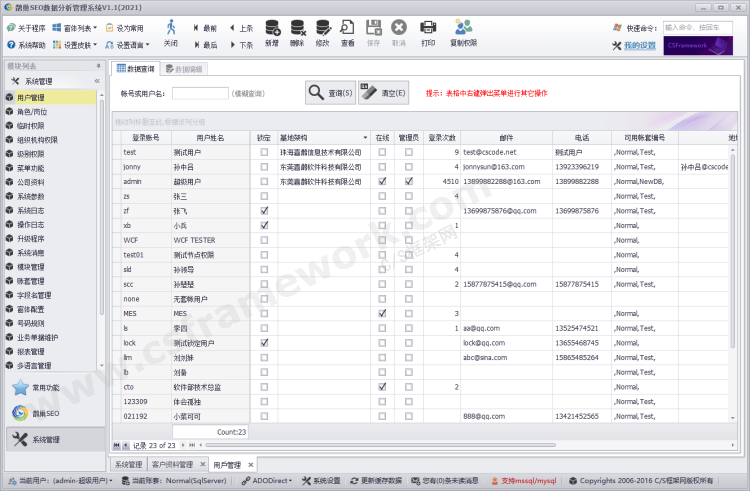The image size is (750, 491).
Task: Open 当前用户 admin dropdown in status bar
Action: click(61, 480)
